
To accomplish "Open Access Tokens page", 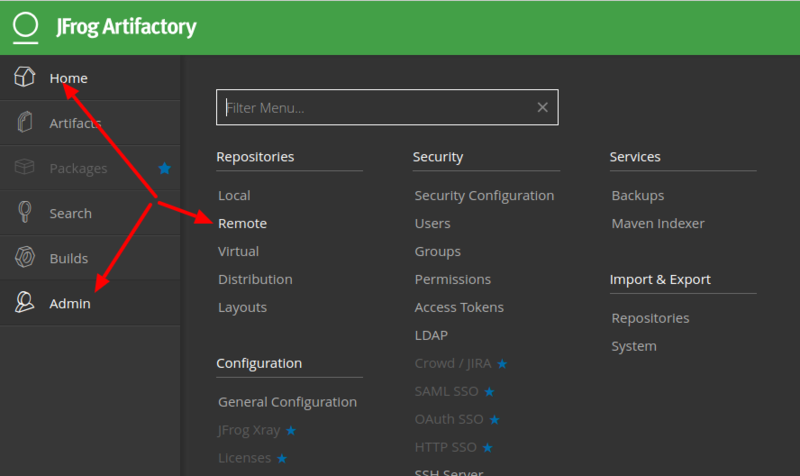I will [x=459, y=307].
